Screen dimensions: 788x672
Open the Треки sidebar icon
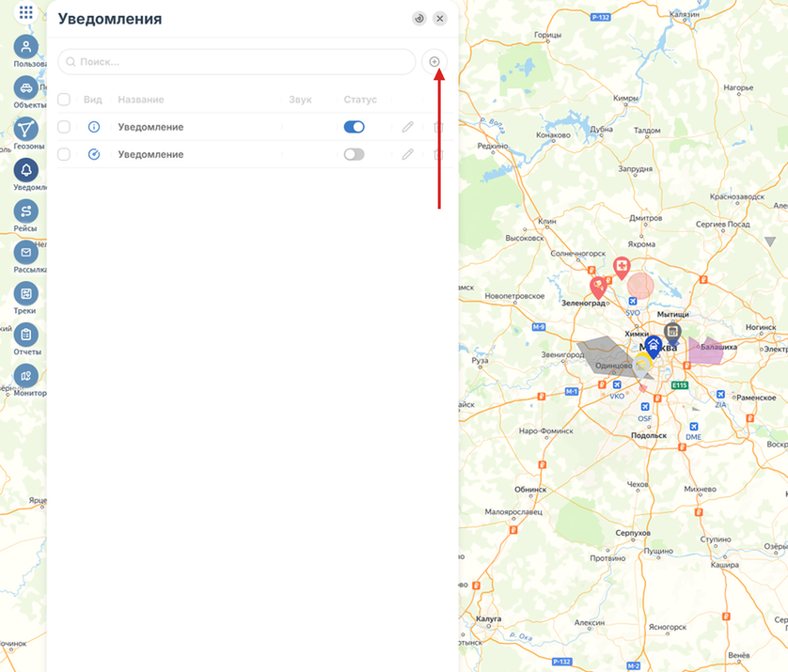pos(26,294)
